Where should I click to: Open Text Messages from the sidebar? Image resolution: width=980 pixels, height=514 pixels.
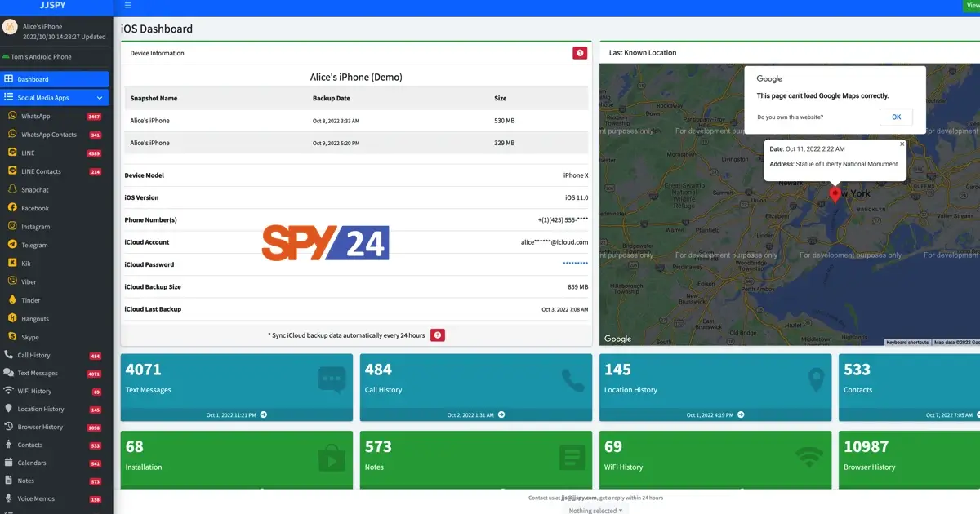(56, 374)
